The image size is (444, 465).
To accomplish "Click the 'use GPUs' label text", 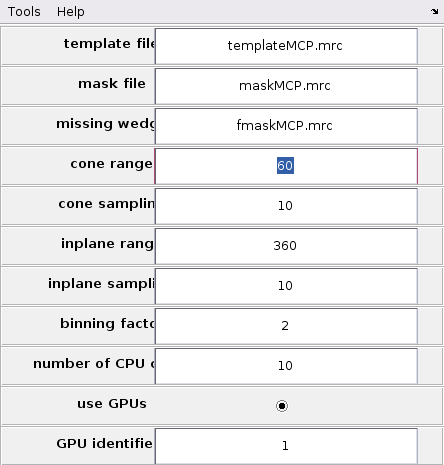I will tap(112, 404).
